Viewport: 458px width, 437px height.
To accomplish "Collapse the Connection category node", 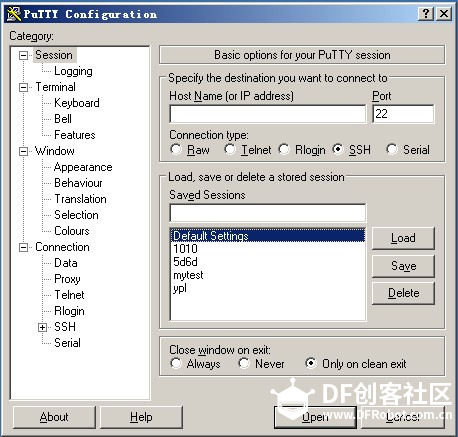I will pos(23,247).
